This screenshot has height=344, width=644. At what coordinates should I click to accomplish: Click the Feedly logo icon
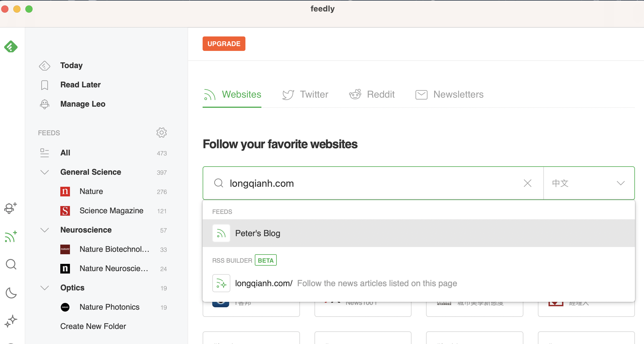pyautogui.click(x=11, y=47)
